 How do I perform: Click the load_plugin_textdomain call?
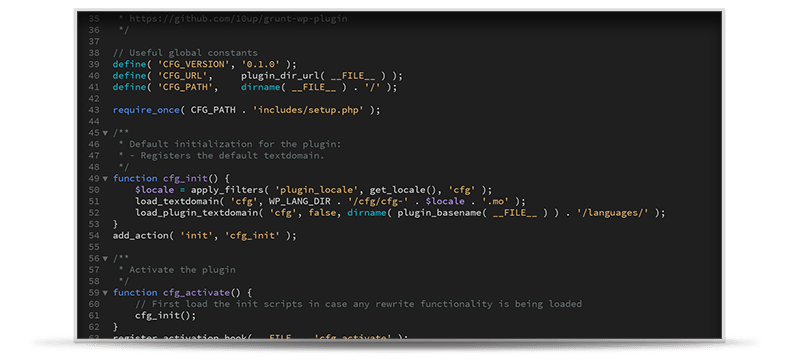pyautogui.click(x=196, y=213)
